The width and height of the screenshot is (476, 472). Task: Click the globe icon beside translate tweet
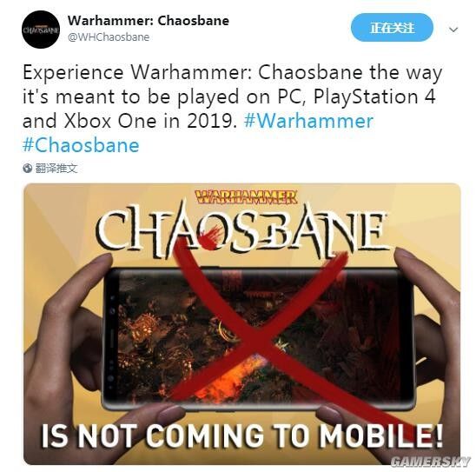click(x=27, y=168)
